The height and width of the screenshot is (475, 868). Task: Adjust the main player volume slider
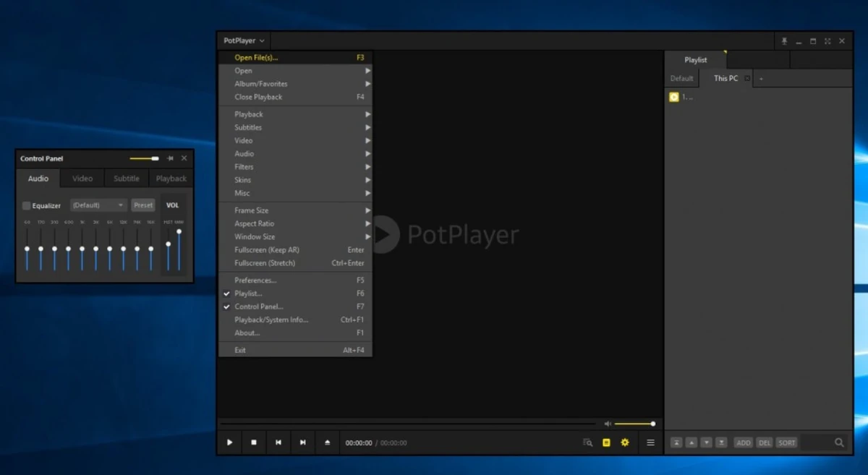click(x=634, y=424)
